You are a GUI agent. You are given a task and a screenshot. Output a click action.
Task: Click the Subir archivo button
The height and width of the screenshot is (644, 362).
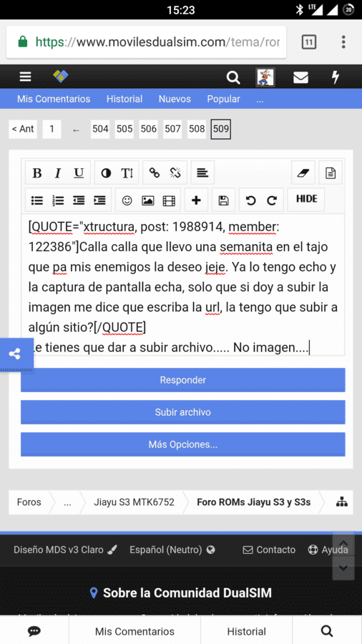click(x=183, y=412)
